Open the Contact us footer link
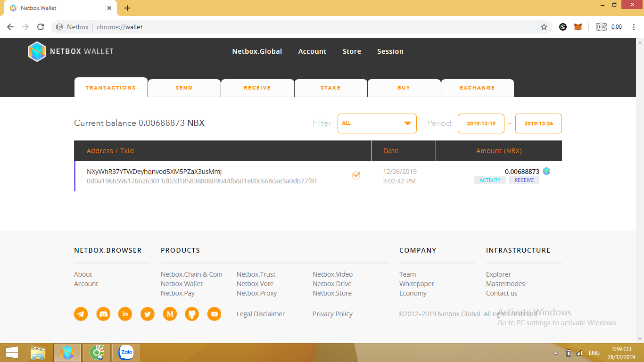 (502, 293)
